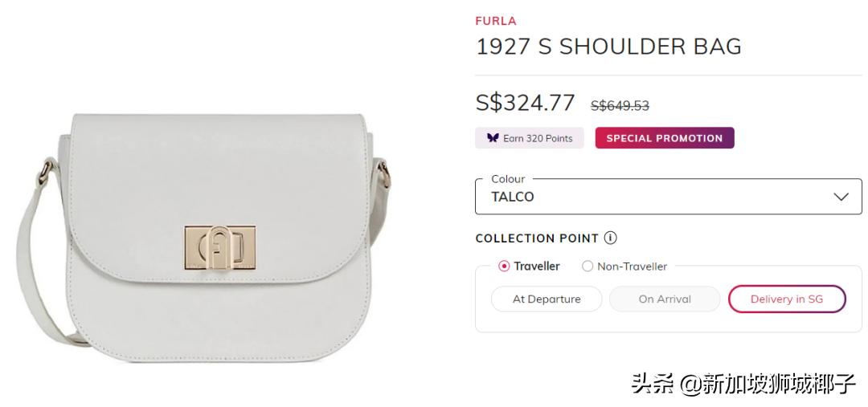Click the SPECIAL PROMOTION badge
Viewport: 868px width, 407px height.
pyautogui.click(x=664, y=138)
